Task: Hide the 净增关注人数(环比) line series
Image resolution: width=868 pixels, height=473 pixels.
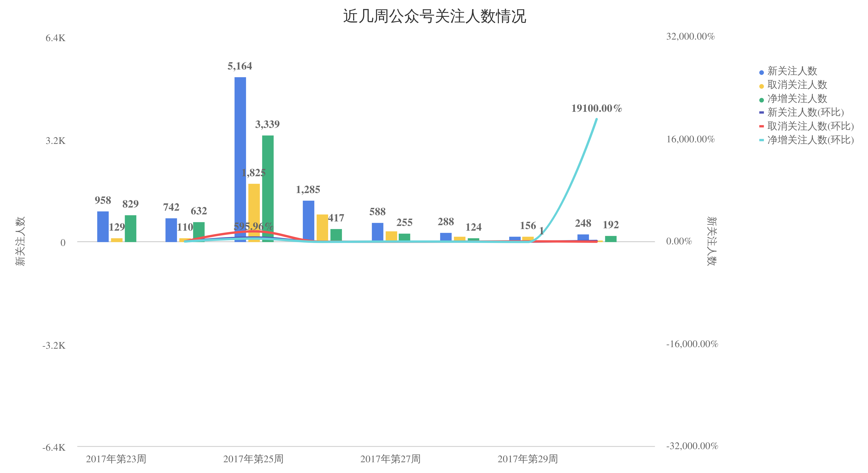Action: pos(810,140)
